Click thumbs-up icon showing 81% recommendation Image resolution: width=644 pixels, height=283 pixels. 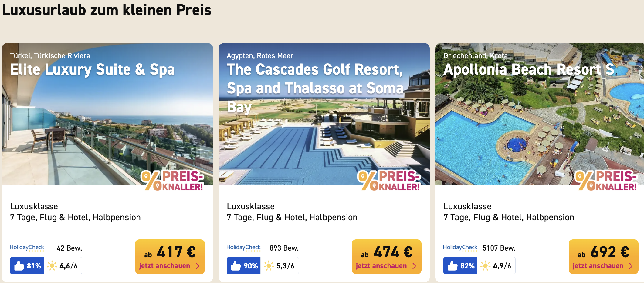point(19,266)
